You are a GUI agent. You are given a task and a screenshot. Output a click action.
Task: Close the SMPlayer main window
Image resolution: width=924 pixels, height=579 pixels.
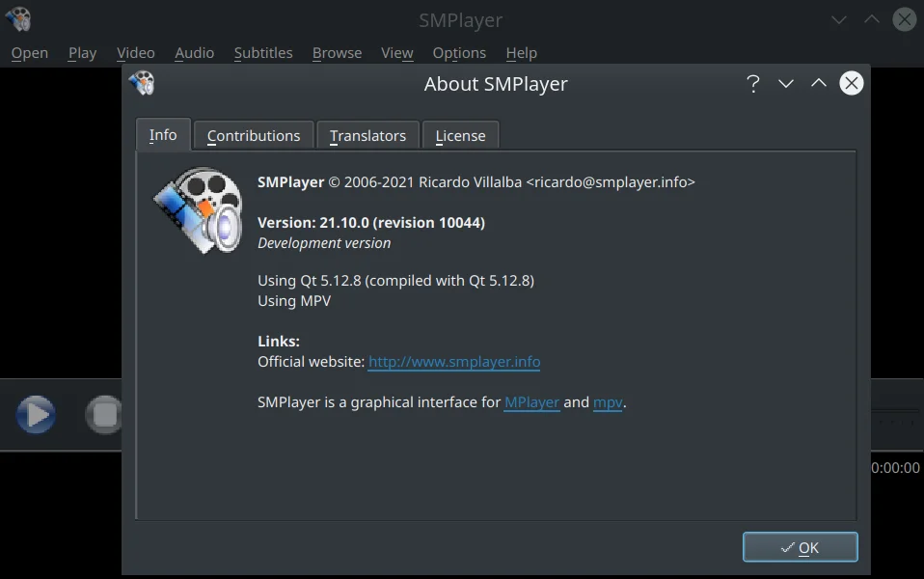(x=904, y=19)
